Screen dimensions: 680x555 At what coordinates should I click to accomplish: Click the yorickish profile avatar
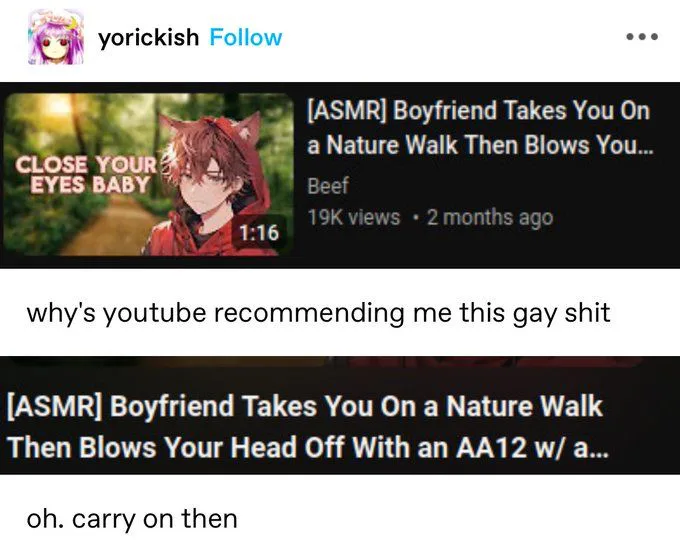coord(56,37)
